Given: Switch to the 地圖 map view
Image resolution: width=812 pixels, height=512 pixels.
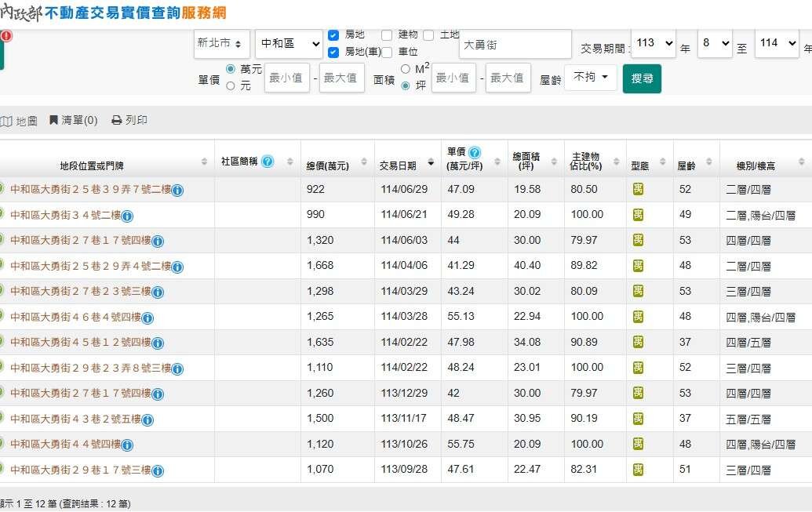Looking at the screenshot, I should coord(20,121).
